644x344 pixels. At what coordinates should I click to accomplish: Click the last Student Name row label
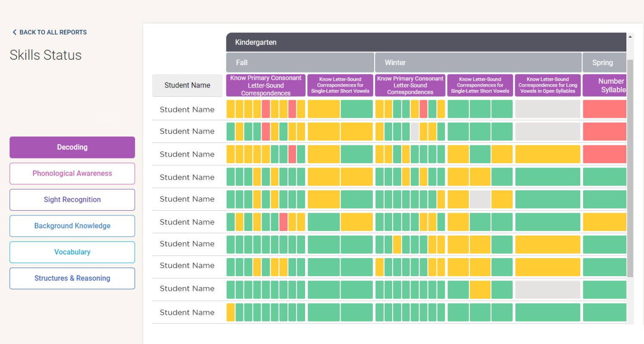click(x=187, y=312)
